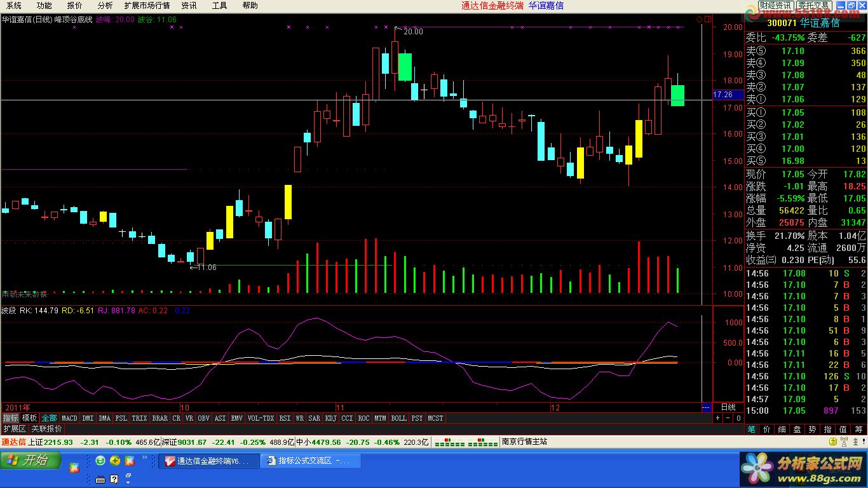Select the MCST indicator
Image resolution: width=868 pixels, height=488 pixels.
(435, 418)
